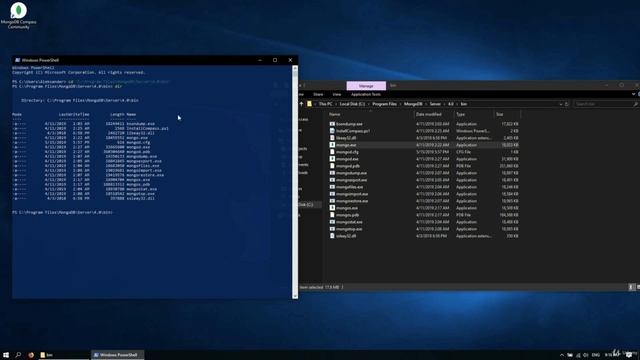
Task: Open the View ribbon tab
Action: (337, 94)
